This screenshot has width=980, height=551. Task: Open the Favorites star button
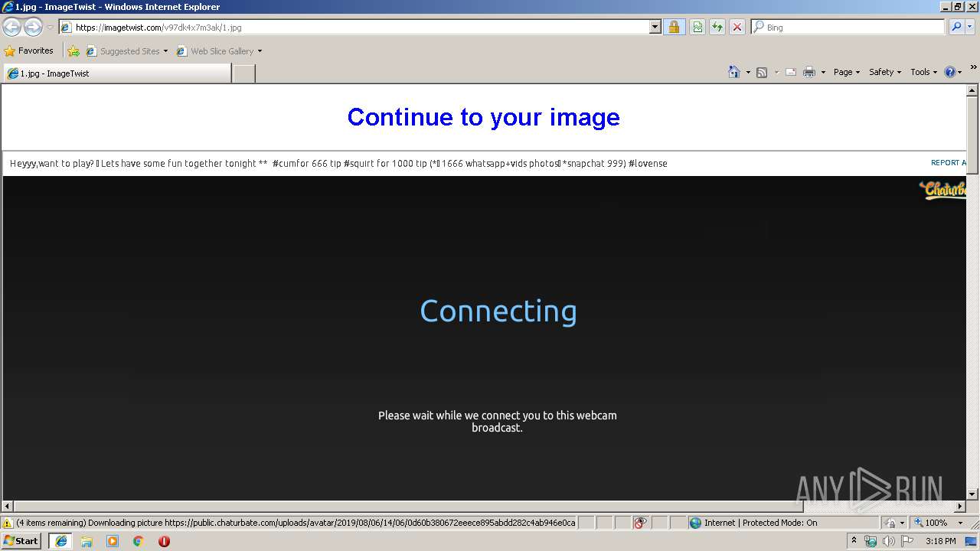tap(29, 51)
